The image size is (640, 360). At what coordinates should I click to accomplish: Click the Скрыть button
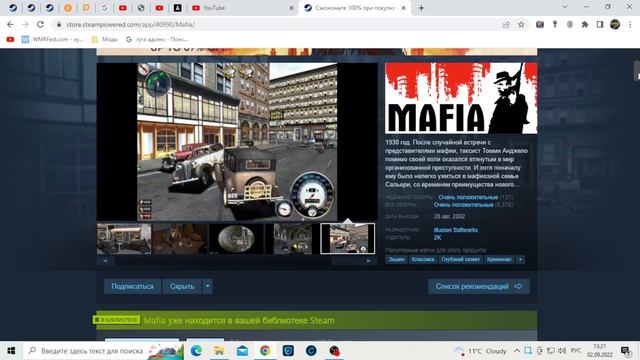182,286
